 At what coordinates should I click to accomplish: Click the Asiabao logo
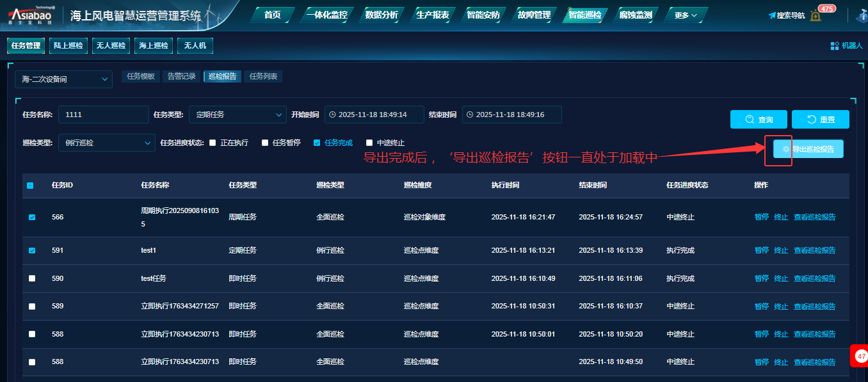click(x=31, y=15)
